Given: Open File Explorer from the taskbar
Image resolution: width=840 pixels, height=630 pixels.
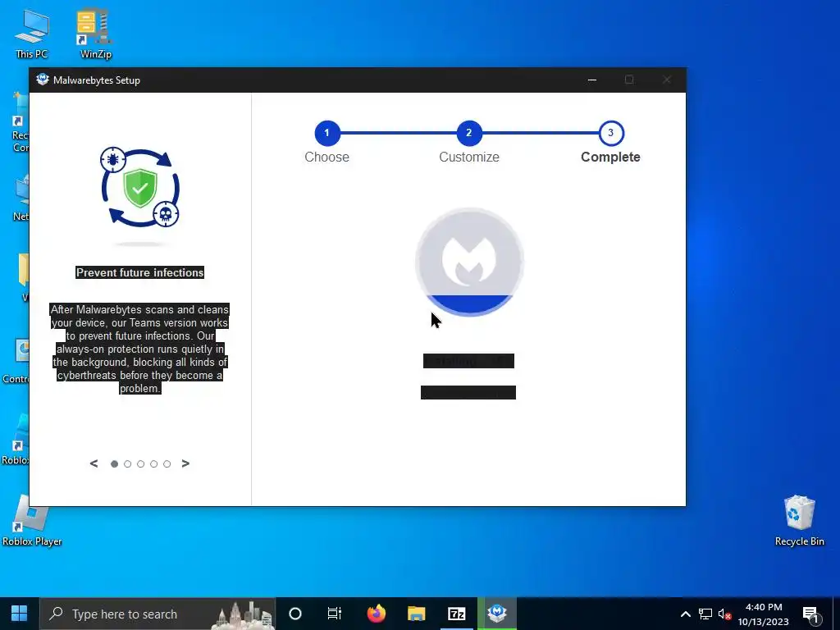Looking at the screenshot, I should click(416, 614).
